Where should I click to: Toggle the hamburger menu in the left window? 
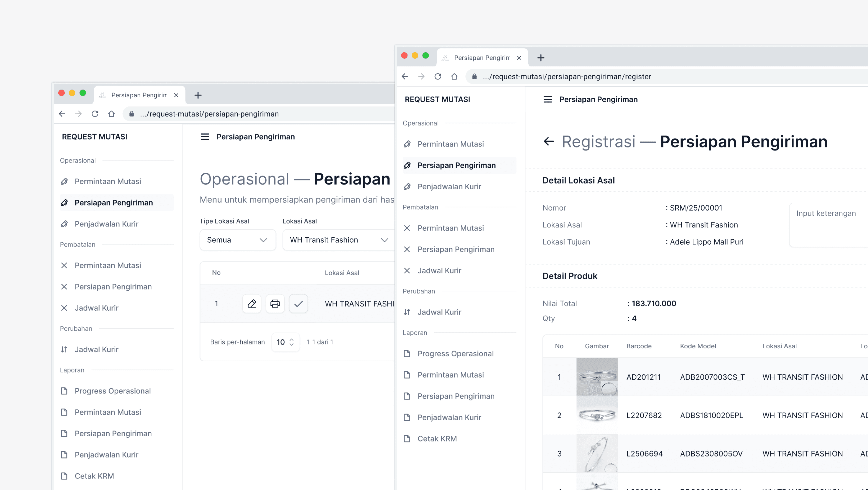coord(205,137)
